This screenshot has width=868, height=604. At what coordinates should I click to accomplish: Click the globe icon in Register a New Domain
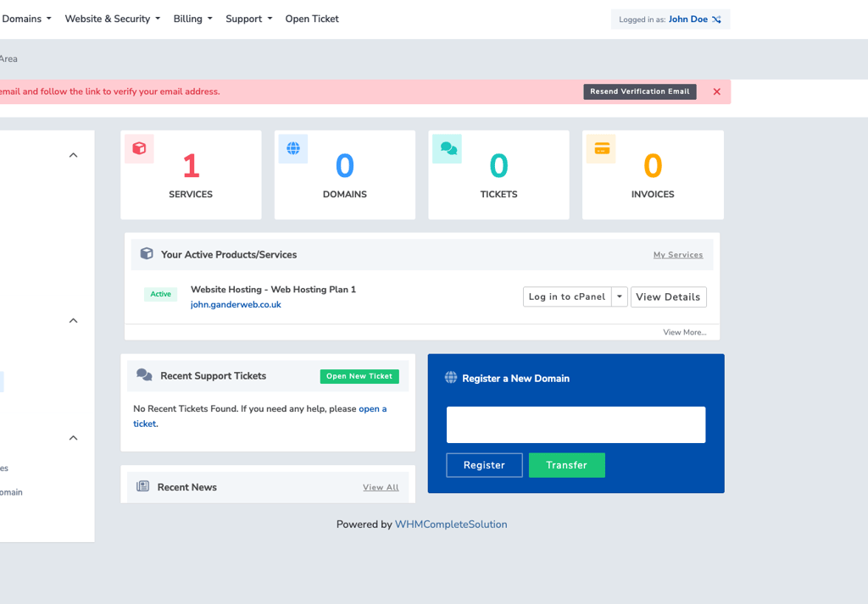pyautogui.click(x=451, y=378)
